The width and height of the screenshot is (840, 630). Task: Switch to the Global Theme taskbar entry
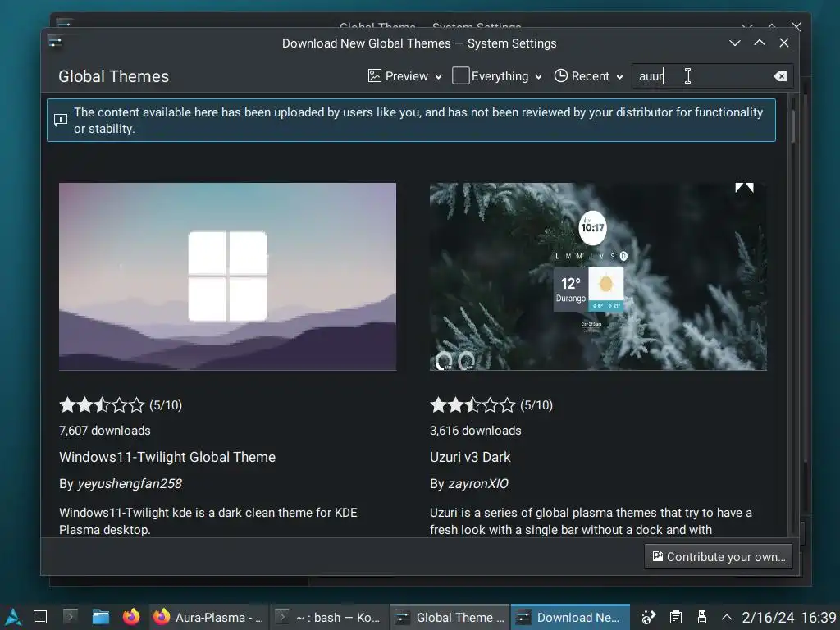pos(450,617)
